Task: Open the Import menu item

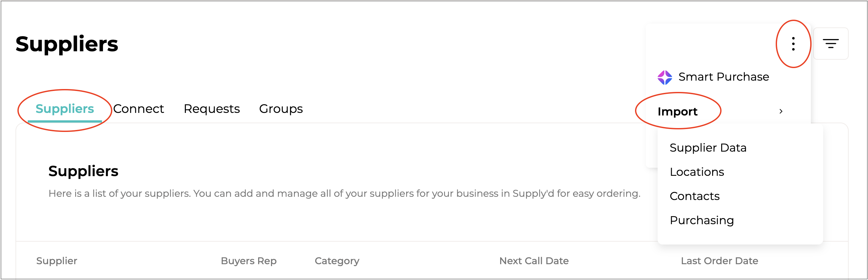Action: pyautogui.click(x=677, y=112)
